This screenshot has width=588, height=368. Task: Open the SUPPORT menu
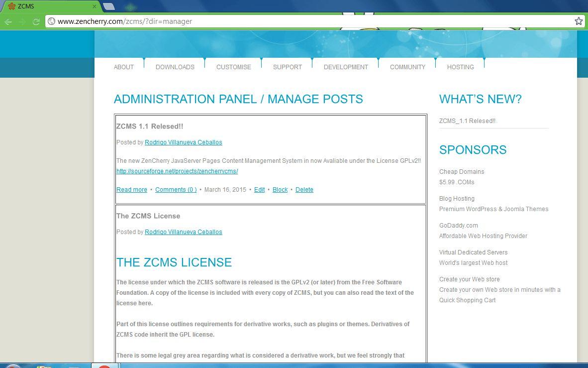pos(287,67)
